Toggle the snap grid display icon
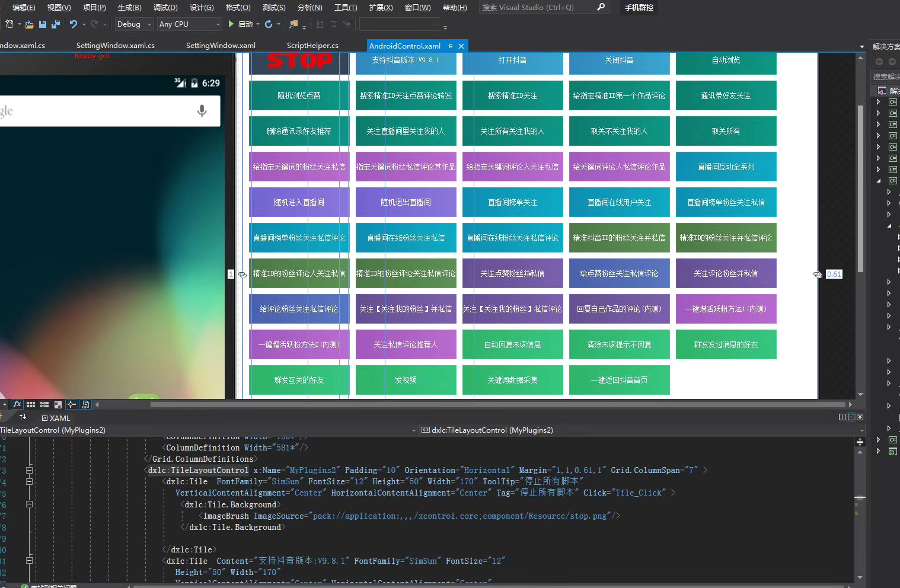Screen dimensions: 900x588 [31, 404]
